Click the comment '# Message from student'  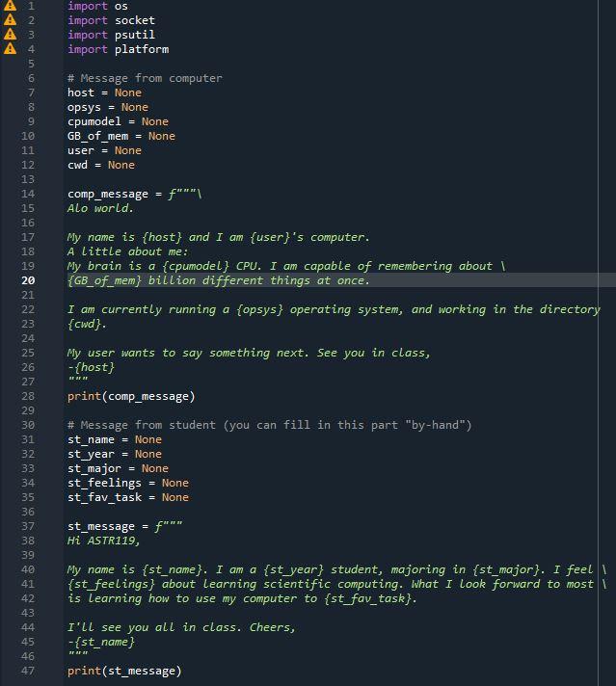coord(270,425)
